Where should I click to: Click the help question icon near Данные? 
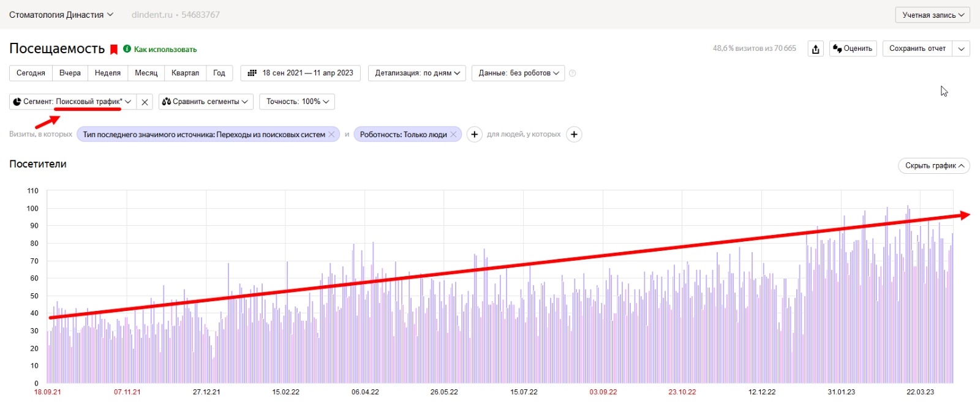tap(573, 73)
